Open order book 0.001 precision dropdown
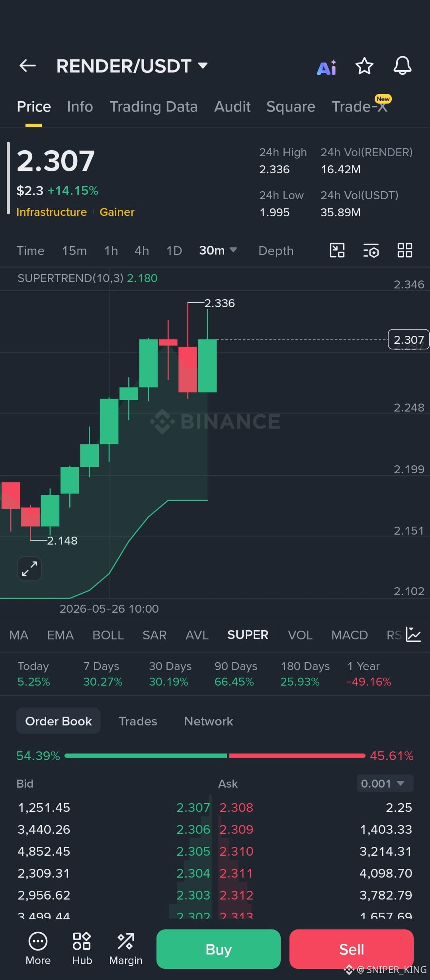Viewport: 430px width, 980px height. [385, 784]
